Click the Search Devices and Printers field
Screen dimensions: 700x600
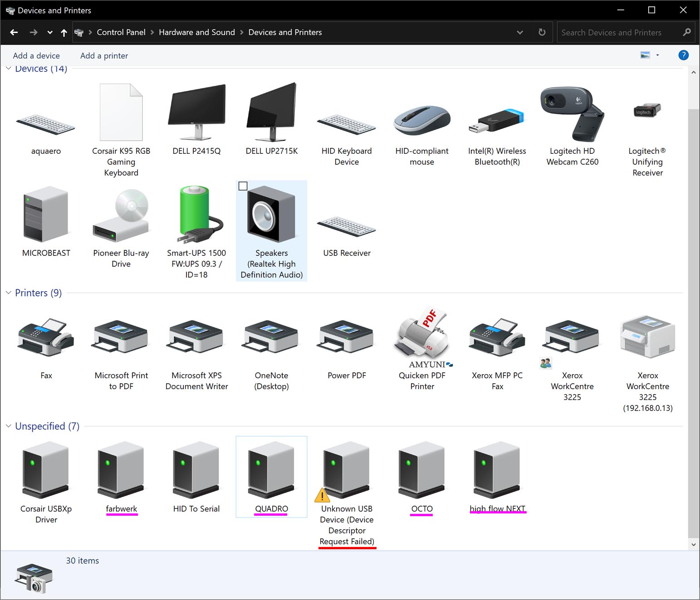(x=619, y=32)
